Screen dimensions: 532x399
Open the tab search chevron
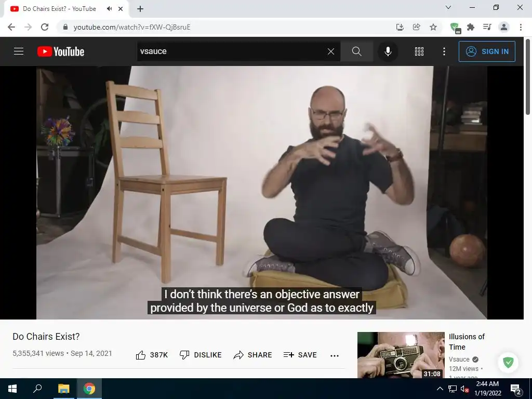coord(448,7)
